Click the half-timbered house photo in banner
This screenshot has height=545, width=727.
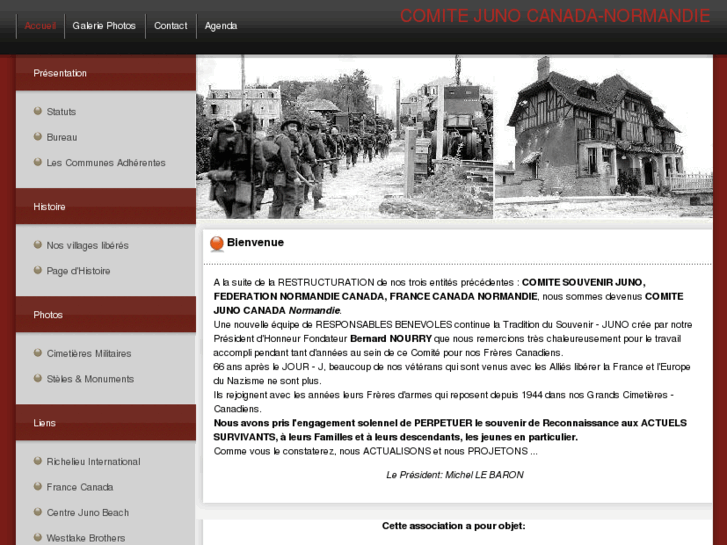click(x=603, y=137)
